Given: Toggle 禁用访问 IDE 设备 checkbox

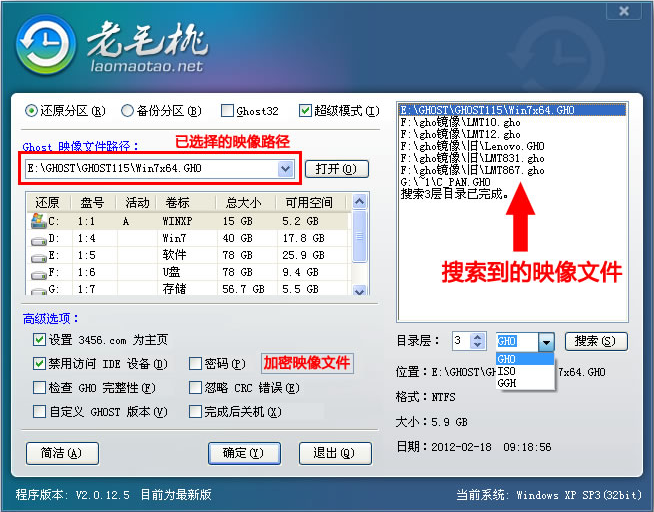Looking at the screenshot, I should point(39,364).
